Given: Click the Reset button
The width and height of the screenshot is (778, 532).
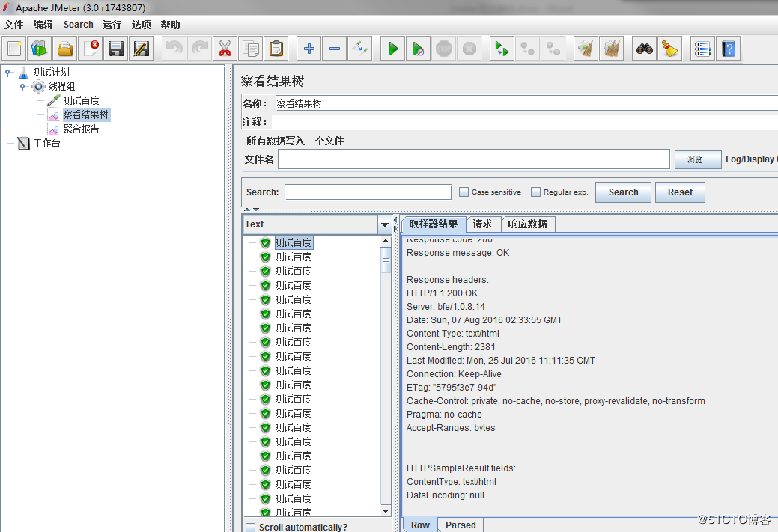Looking at the screenshot, I should (680, 192).
